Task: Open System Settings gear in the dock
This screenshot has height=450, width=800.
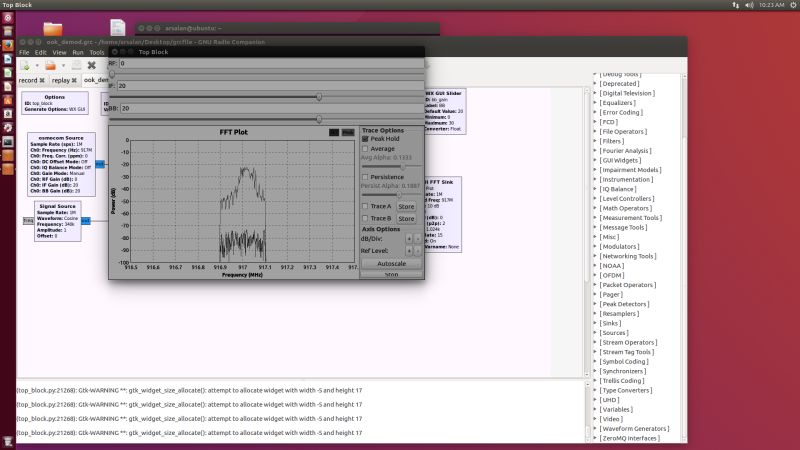Action: tap(8, 128)
